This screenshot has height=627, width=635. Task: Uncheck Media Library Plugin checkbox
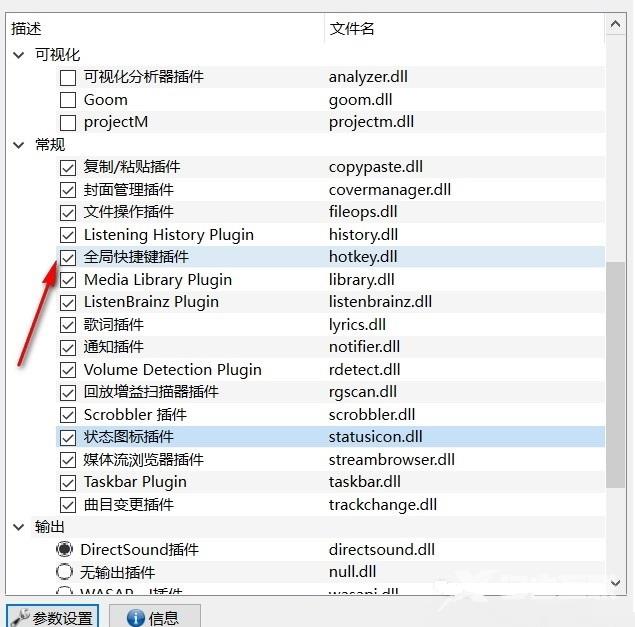[x=68, y=280]
